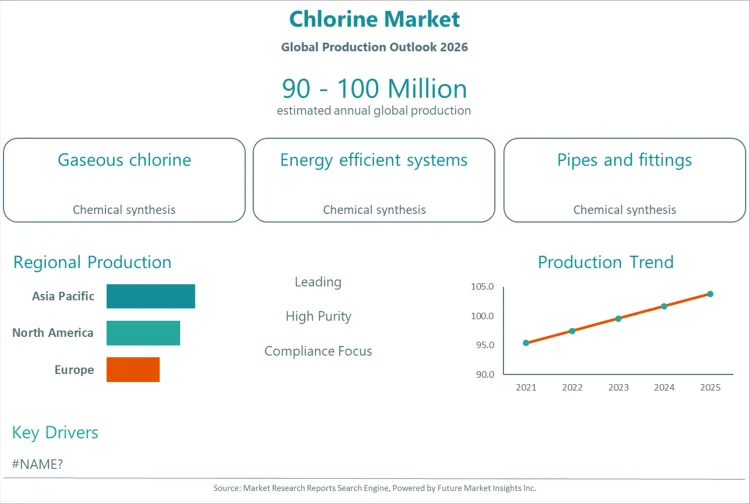Viewport: 750px width, 504px height.
Task: Open the Gaseous chlorine card
Action: pos(124,180)
